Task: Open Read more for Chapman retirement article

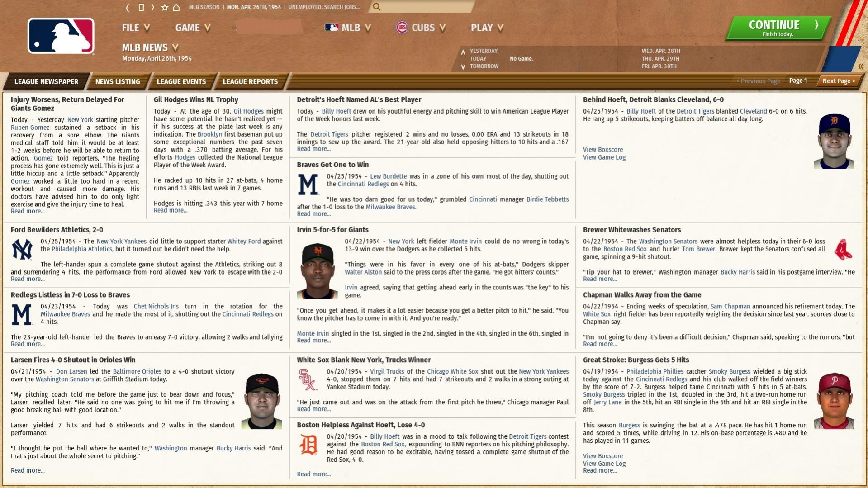Action: pyautogui.click(x=599, y=344)
